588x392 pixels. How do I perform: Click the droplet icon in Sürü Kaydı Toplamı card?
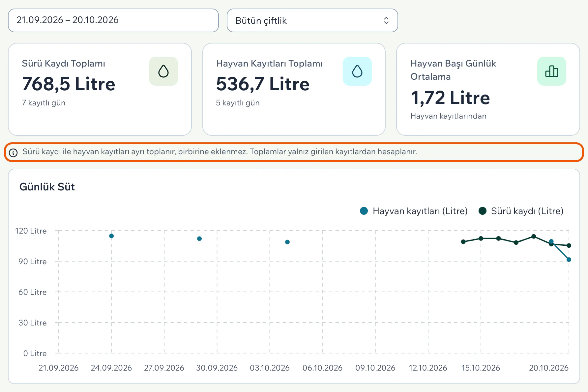coord(163,71)
